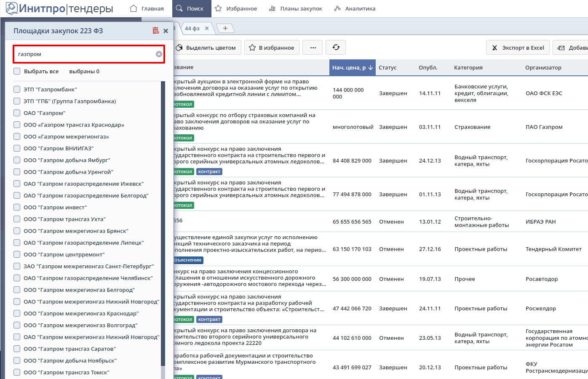Image resolution: width=588 pixels, height=379 pixels.
Task: Click the разъяснения tag in the Тендерный Комитет row
Action: point(188,260)
